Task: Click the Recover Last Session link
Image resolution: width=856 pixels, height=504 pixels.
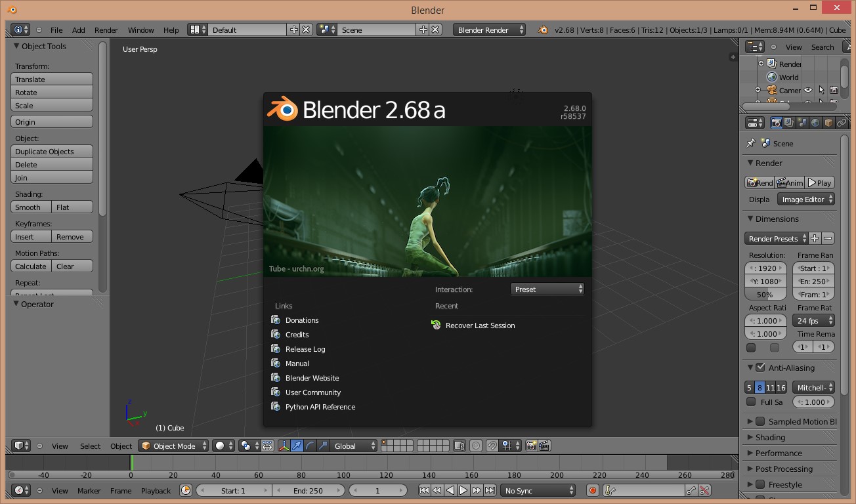Action: (x=480, y=325)
